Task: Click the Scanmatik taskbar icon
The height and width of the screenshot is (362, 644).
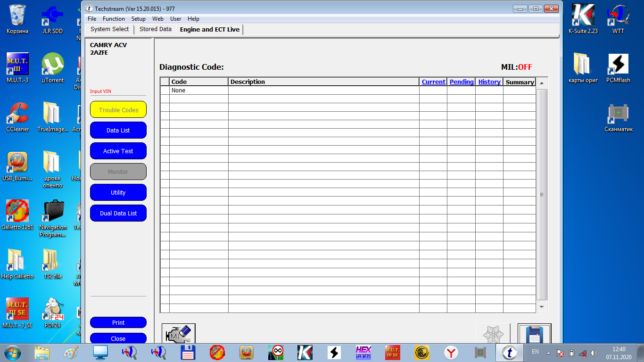Action: pos(480,352)
